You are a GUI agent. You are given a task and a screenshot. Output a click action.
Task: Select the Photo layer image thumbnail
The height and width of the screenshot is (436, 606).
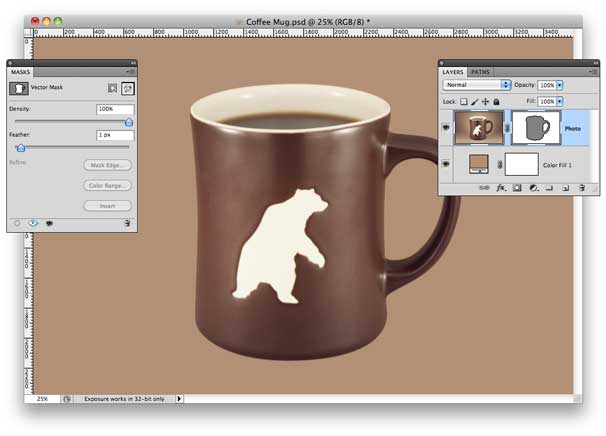tap(479, 128)
